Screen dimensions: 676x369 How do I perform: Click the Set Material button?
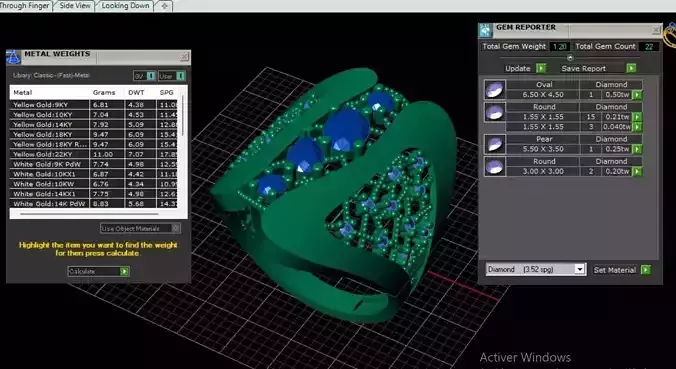pyautogui.click(x=621, y=270)
